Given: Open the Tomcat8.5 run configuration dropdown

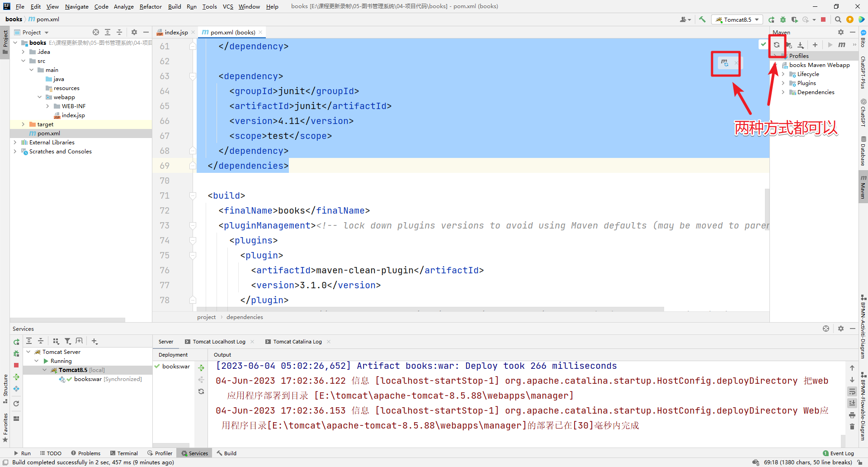Looking at the screenshot, I should 737,19.
